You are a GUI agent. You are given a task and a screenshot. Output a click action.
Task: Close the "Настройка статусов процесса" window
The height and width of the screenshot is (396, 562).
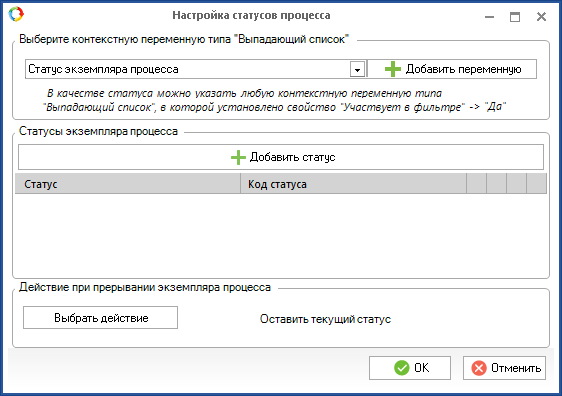point(541,16)
